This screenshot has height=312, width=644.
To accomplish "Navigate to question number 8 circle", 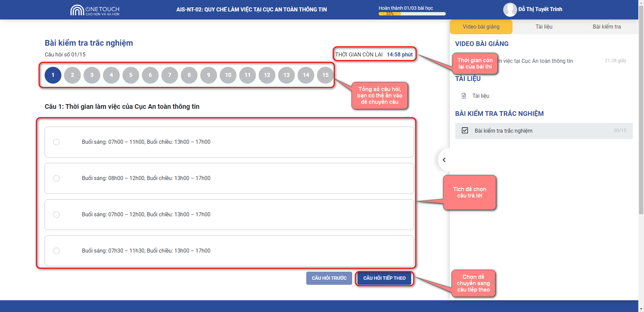I will pos(189,75).
